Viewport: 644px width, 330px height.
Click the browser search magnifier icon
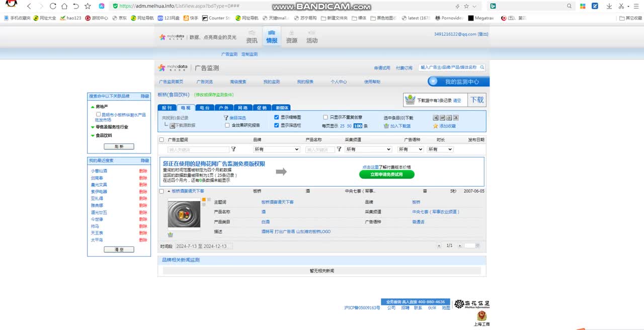pyautogui.click(x=570, y=6)
